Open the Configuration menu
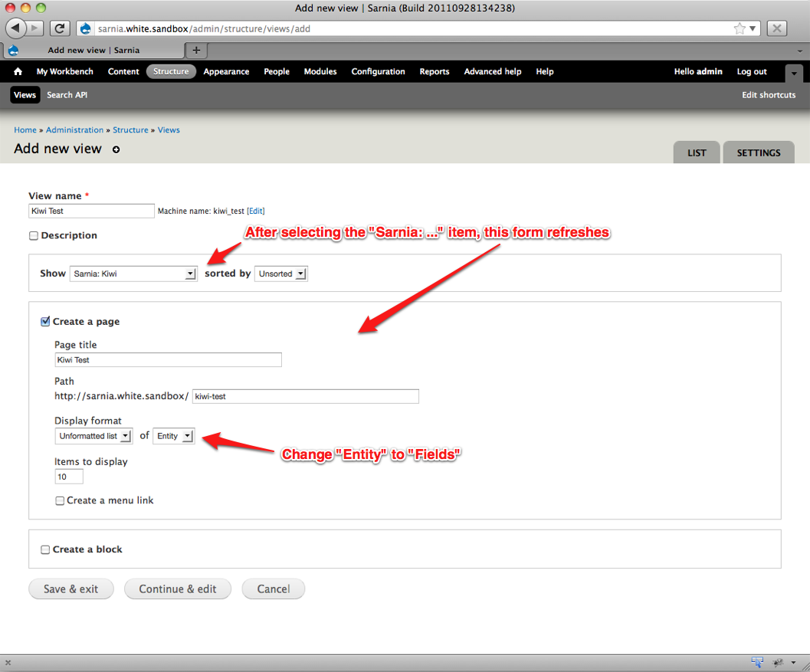This screenshot has width=810, height=672. coord(378,71)
